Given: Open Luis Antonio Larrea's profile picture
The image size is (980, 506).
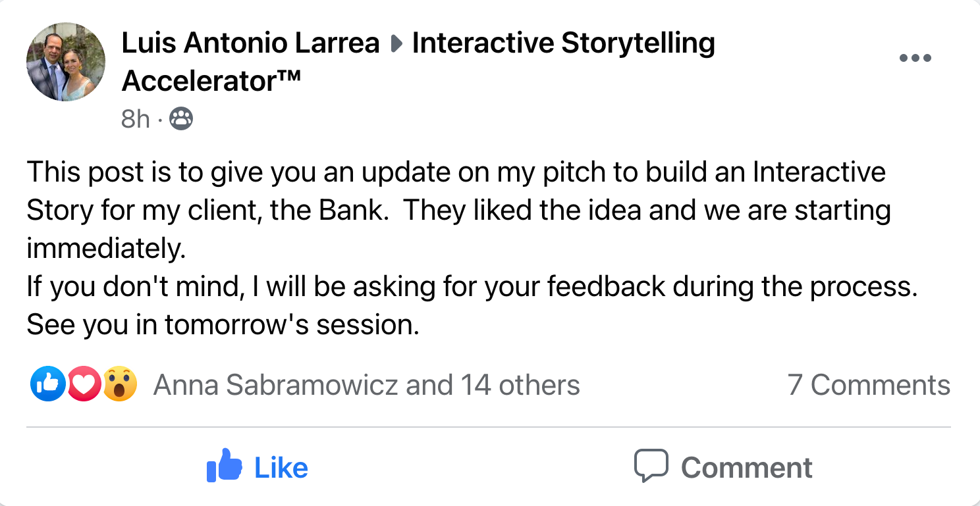Looking at the screenshot, I should coord(66,62).
